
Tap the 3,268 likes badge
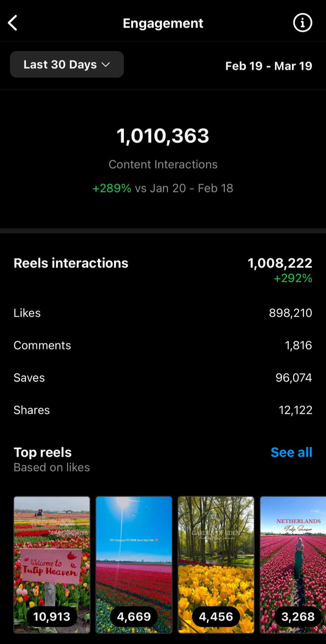click(298, 616)
